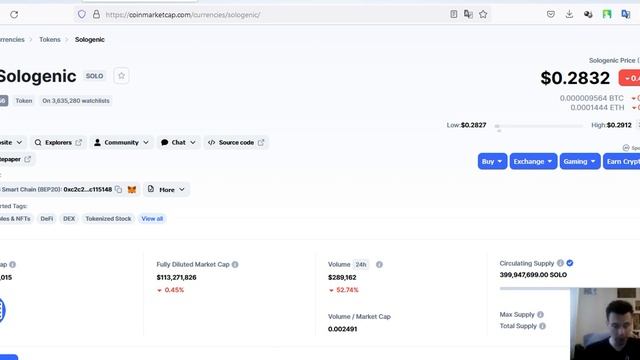Image resolution: width=640 pixels, height=360 pixels.
Task: Reload the page with the refresh icon
Action: click(x=14, y=15)
